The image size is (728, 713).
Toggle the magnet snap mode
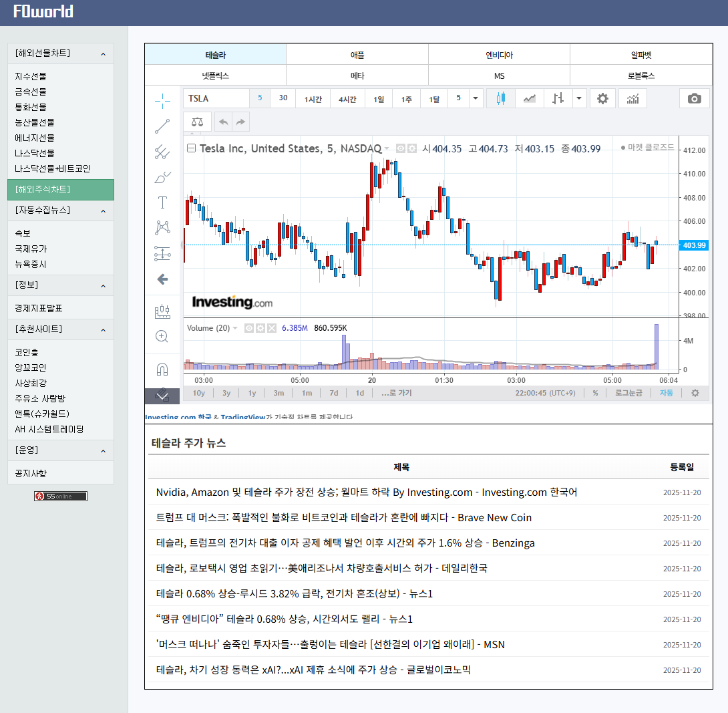[162, 370]
